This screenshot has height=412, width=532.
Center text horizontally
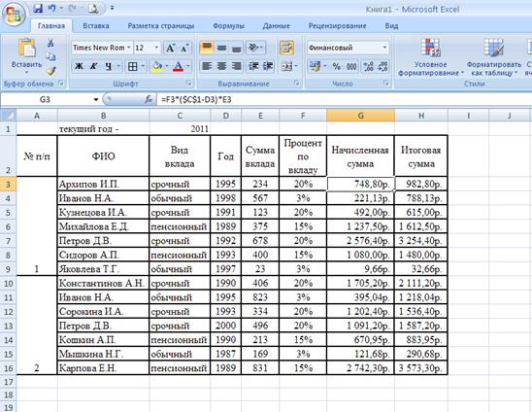(x=221, y=66)
